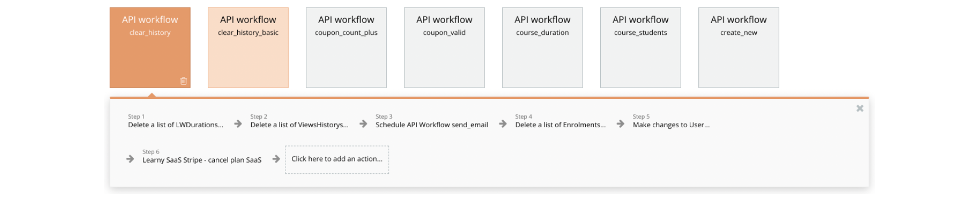This screenshot has width=980, height=200.
Task: Open the coupon_count_plus API workflow
Action: (346, 48)
